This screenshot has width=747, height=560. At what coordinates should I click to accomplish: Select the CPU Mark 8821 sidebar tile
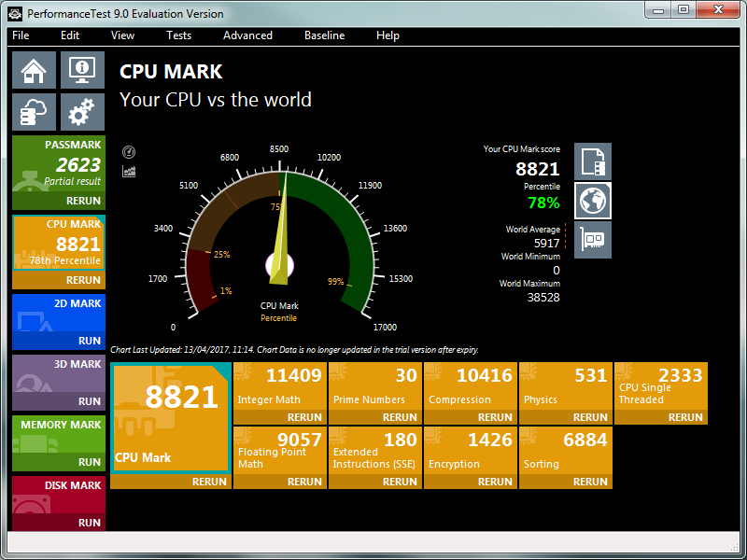(x=59, y=244)
